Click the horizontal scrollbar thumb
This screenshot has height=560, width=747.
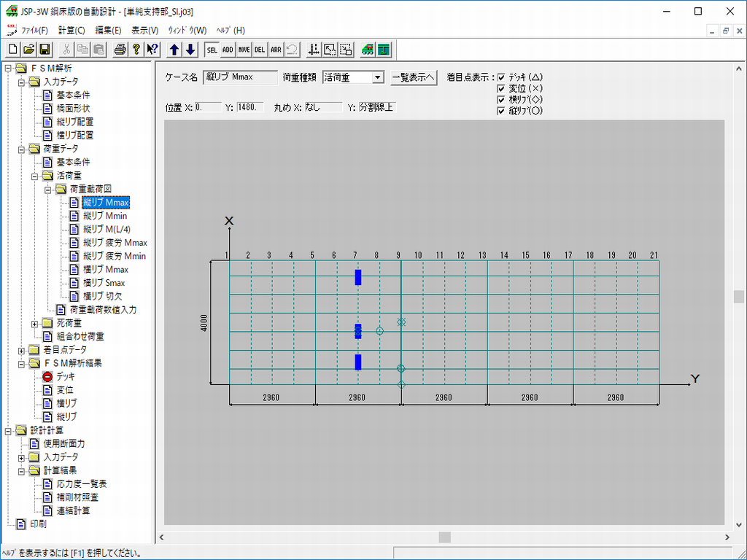point(444,537)
